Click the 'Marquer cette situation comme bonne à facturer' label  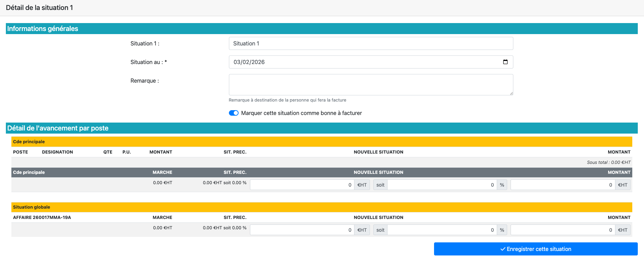pyautogui.click(x=301, y=113)
